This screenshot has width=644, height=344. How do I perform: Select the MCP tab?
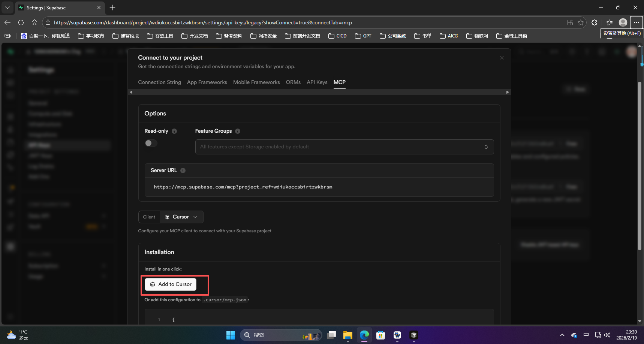[340, 82]
